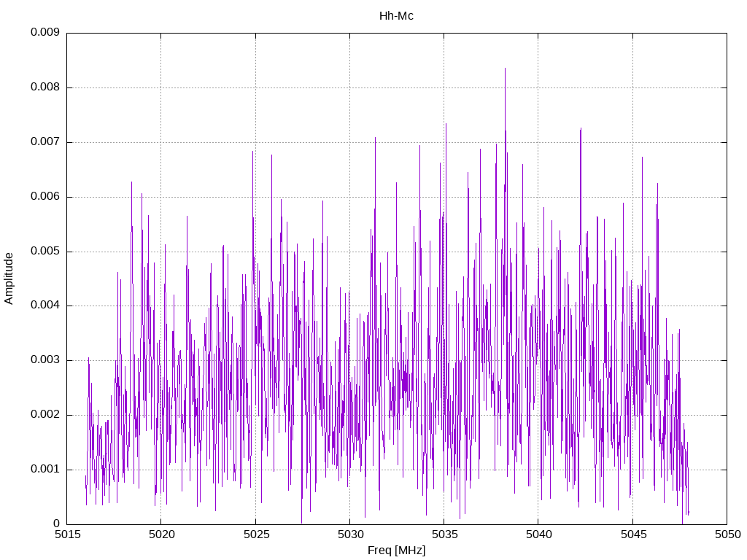The height and width of the screenshot is (560, 747).
Task: Click the y-axis tick label 0.008
Action: [x=45, y=87]
